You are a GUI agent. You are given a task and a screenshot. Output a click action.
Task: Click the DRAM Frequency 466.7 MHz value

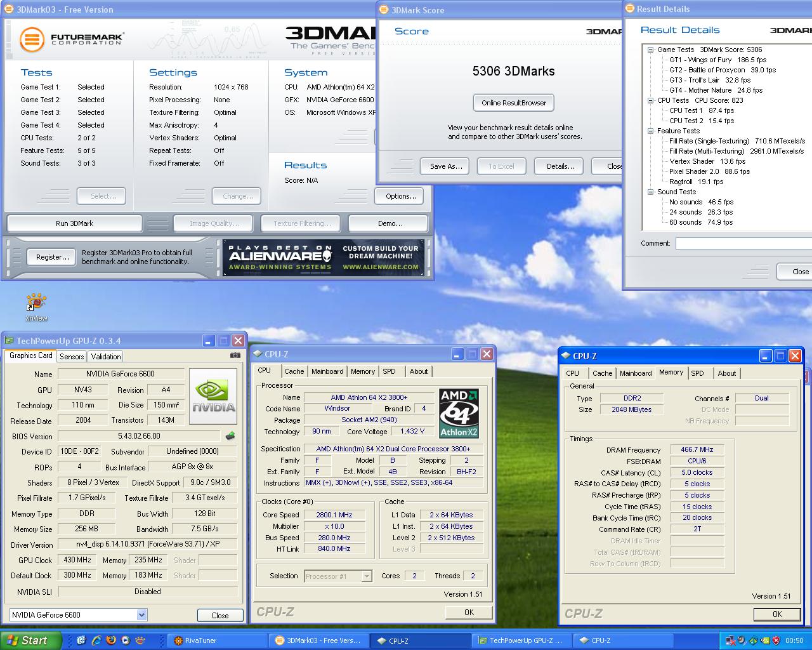697,449
